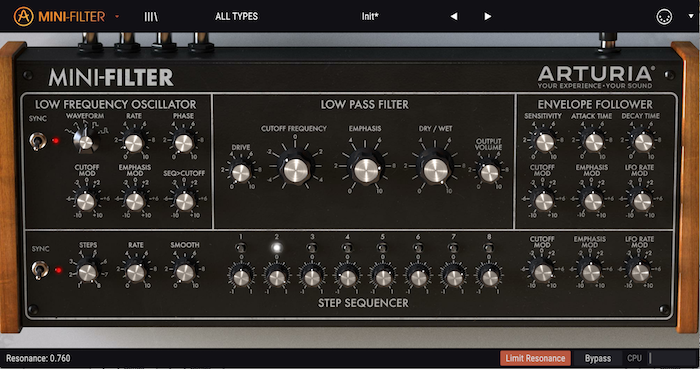Click the sequencer RATE knob
The image size is (700, 369).
pyautogui.click(x=136, y=272)
